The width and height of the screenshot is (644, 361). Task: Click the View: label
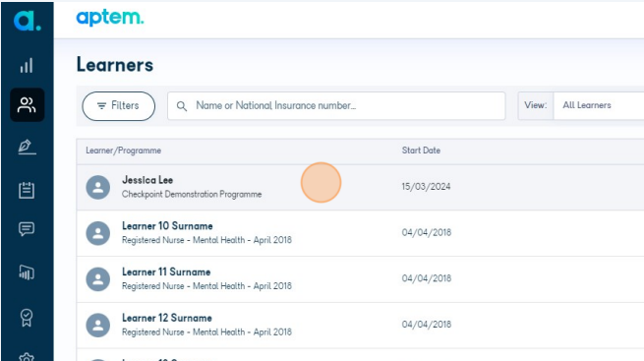536,105
